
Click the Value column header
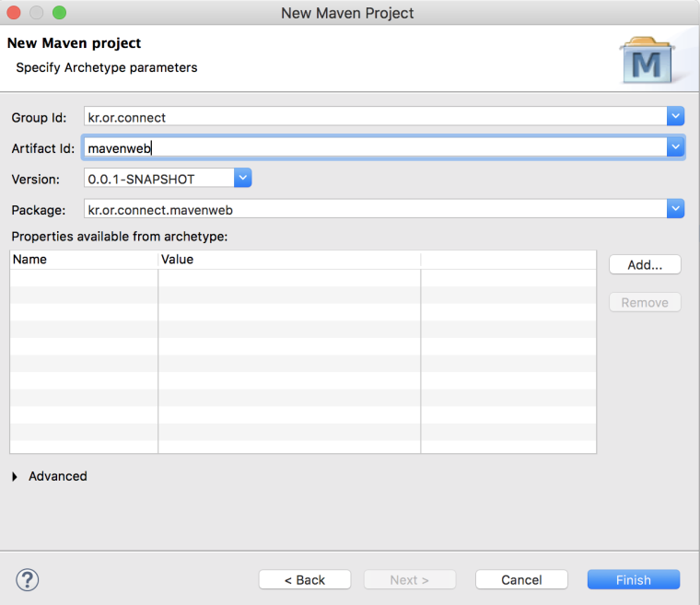coord(289,260)
